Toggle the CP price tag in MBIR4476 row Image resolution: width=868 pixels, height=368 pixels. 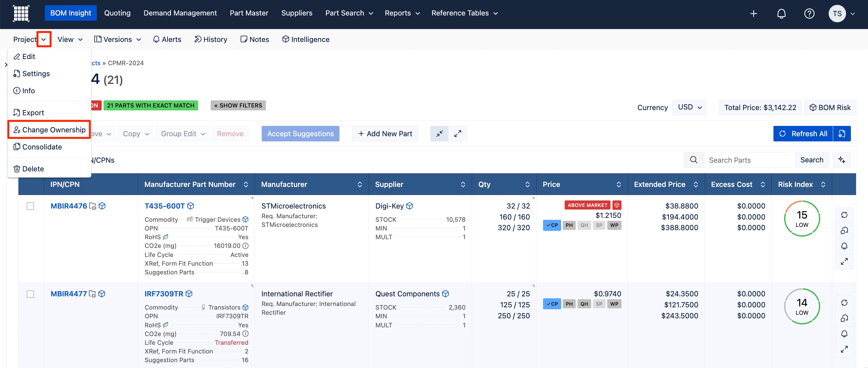[552, 225]
